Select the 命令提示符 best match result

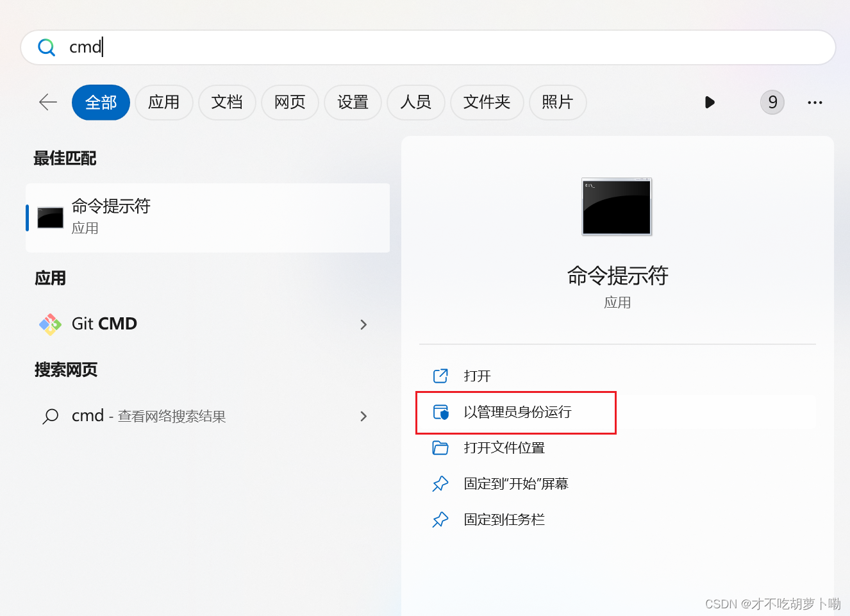[x=208, y=218]
